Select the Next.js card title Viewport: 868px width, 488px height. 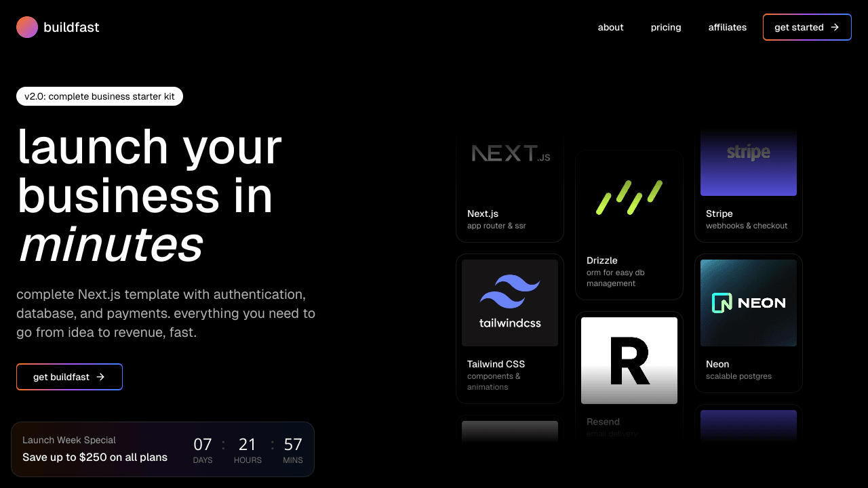[483, 213]
